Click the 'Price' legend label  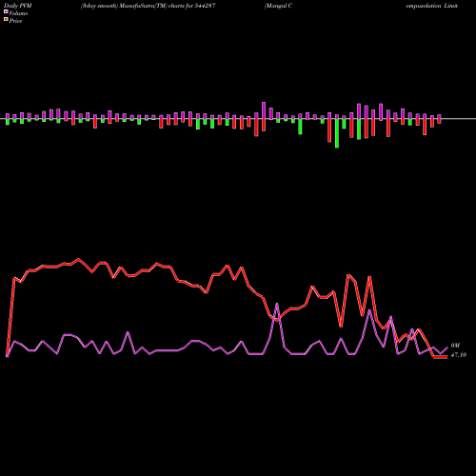tap(15, 21)
